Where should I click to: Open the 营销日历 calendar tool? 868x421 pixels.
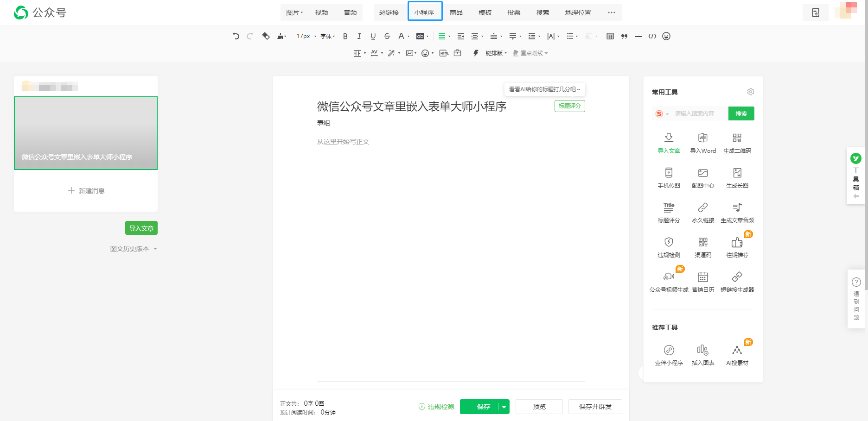tap(703, 281)
